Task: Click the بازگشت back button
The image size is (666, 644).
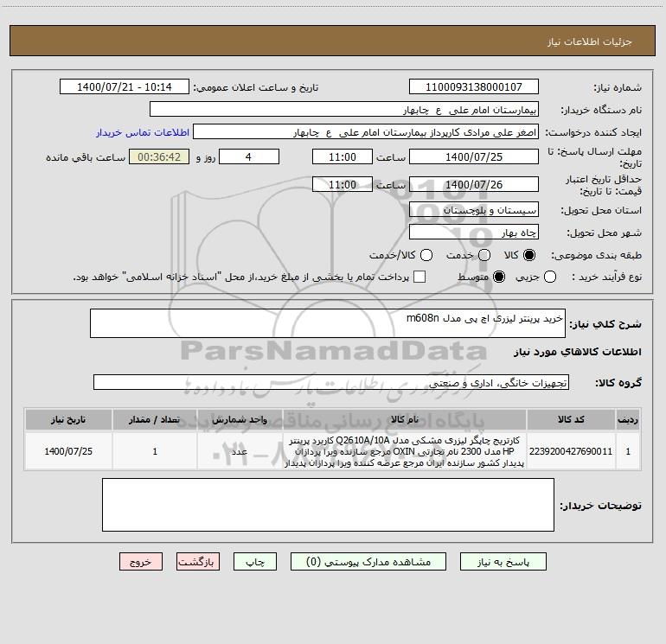Action: (198, 562)
